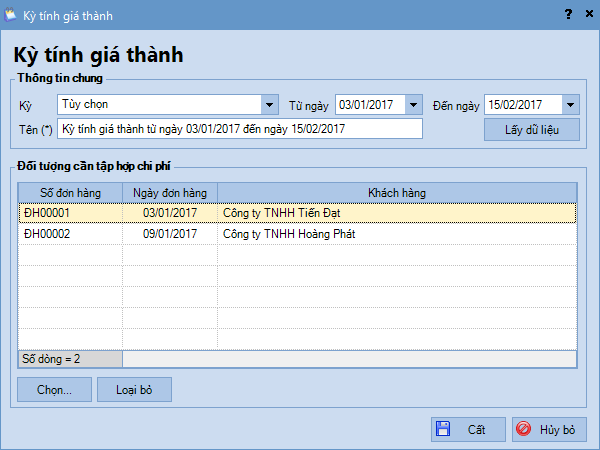Click the 03/01/2017 order date cell
The height and width of the screenshot is (450, 600).
(170, 213)
